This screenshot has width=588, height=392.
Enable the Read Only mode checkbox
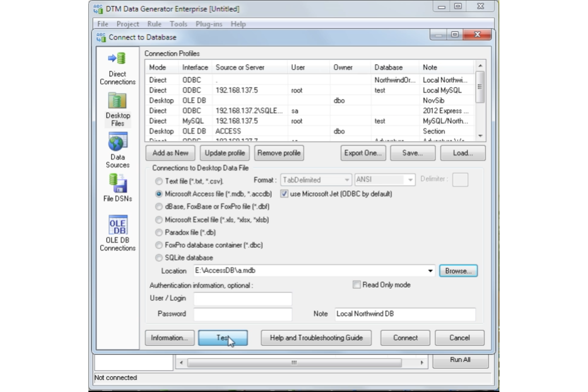click(357, 285)
